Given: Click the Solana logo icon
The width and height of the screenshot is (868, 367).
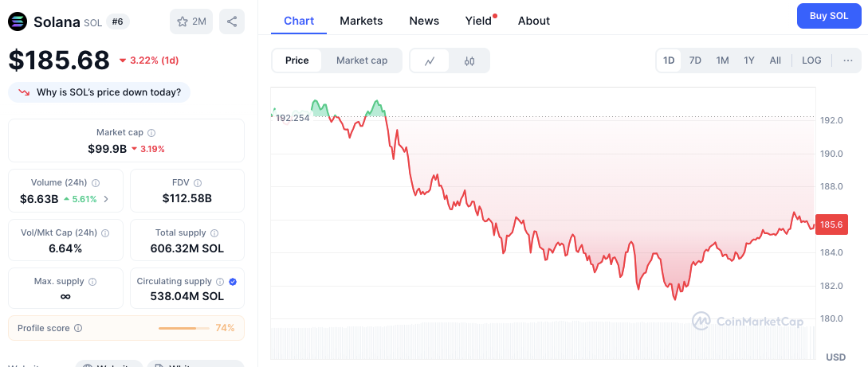Looking at the screenshot, I should 18,21.
